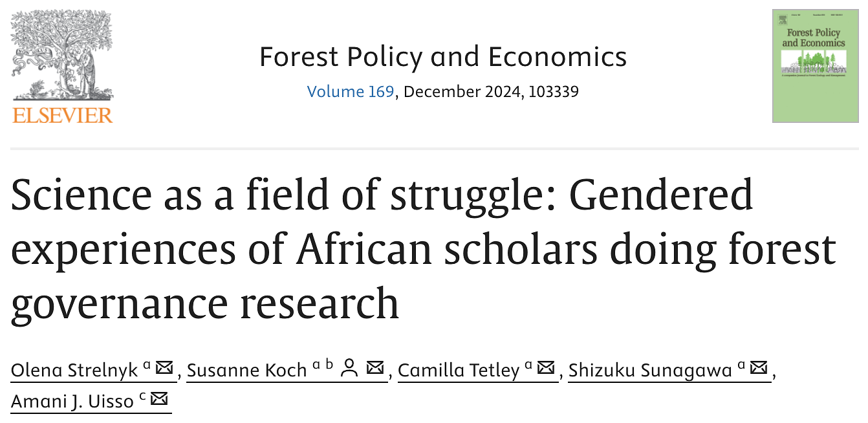868x423 pixels.
Task: Click affiliation superscript c after Amani J. Uisso
Action: (x=142, y=397)
